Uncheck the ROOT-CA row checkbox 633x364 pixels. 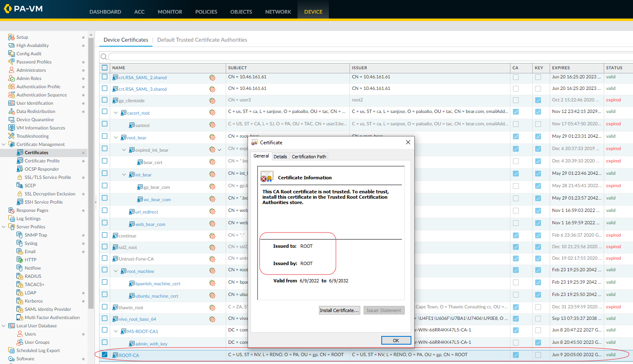(104, 355)
